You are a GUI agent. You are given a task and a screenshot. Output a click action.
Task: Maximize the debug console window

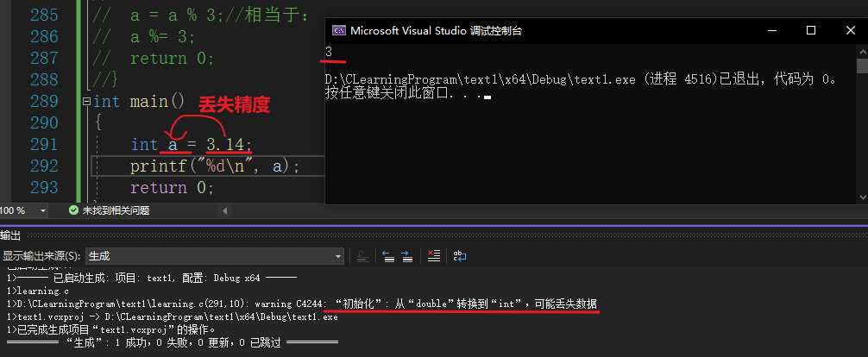[811, 30]
